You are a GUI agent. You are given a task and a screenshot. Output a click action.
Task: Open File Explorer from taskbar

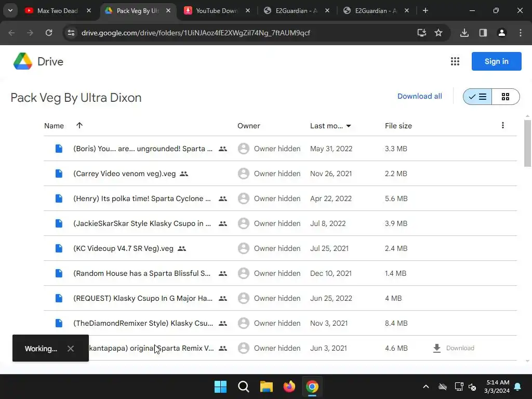pos(267,387)
